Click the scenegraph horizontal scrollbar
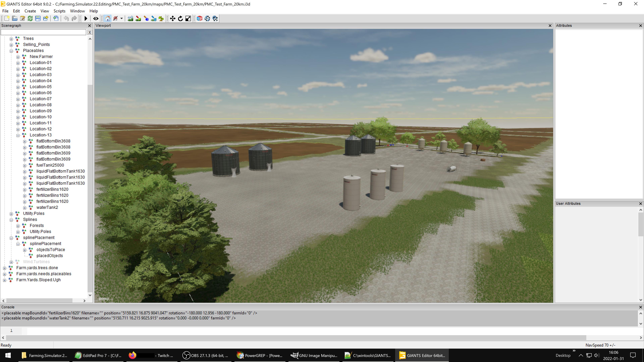 (39, 301)
